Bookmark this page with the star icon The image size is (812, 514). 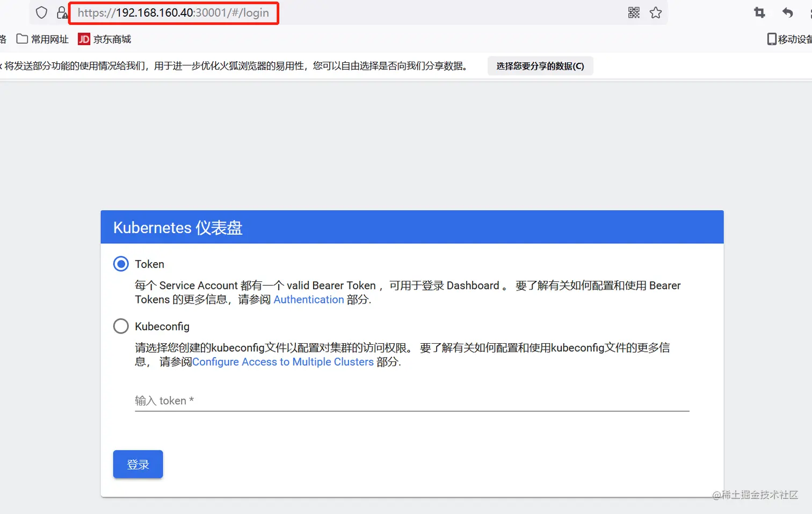click(656, 13)
